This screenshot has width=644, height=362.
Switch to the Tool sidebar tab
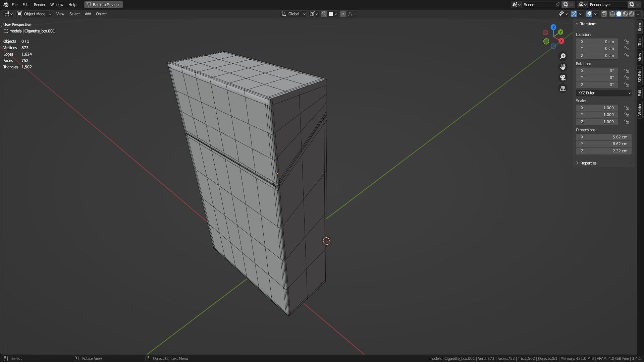[640, 42]
